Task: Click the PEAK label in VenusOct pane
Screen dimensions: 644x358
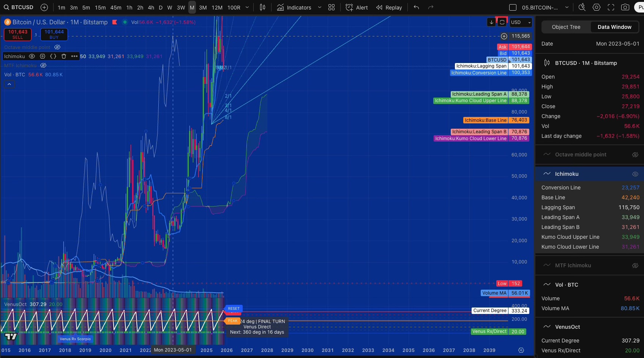Action: click(x=232, y=321)
